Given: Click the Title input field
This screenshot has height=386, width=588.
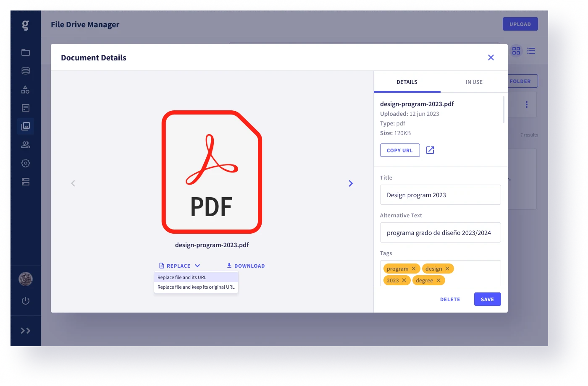Looking at the screenshot, I should coord(440,195).
